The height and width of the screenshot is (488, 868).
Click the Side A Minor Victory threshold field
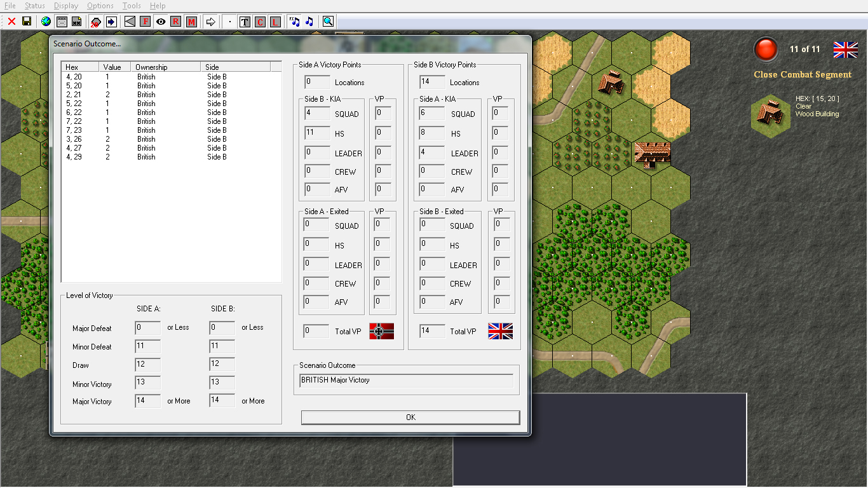coord(147,383)
